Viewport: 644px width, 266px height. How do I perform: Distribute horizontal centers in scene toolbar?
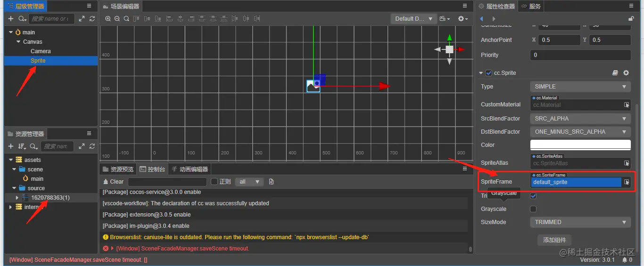tap(246, 19)
